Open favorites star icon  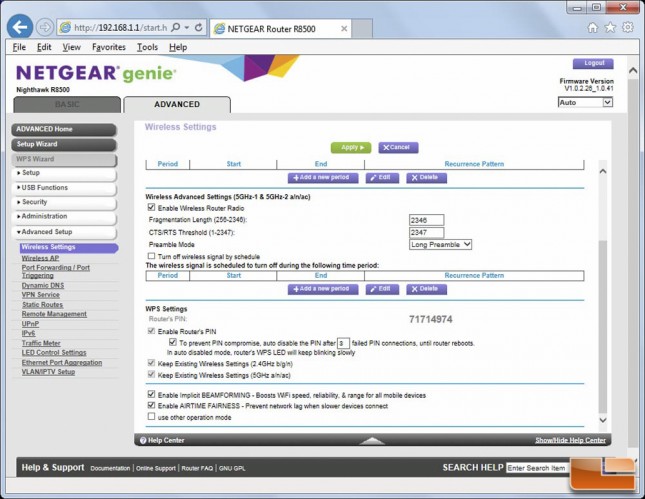point(610,28)
